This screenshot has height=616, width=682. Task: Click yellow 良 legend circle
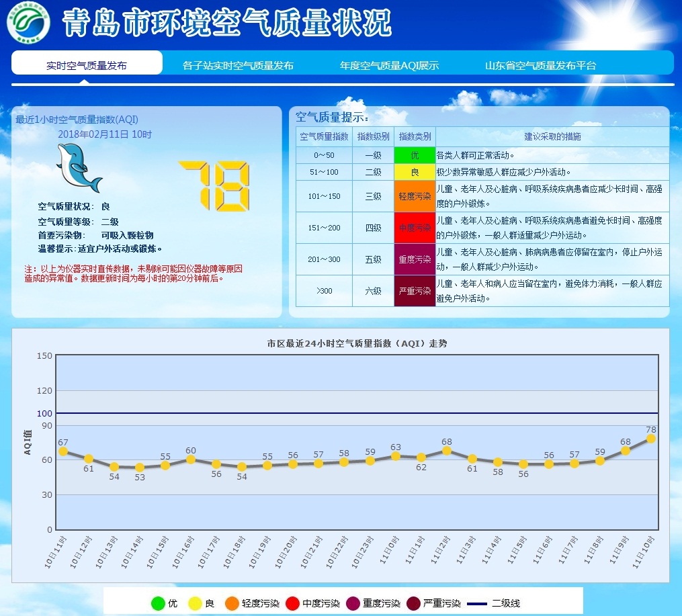195,603
